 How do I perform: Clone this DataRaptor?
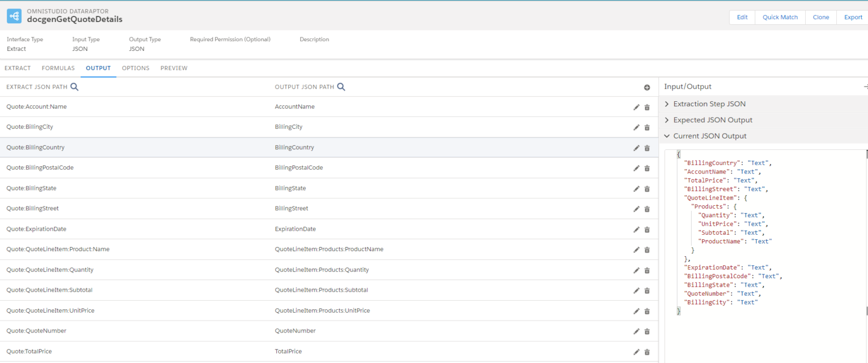pyautogui.click(x=821, y=17)
